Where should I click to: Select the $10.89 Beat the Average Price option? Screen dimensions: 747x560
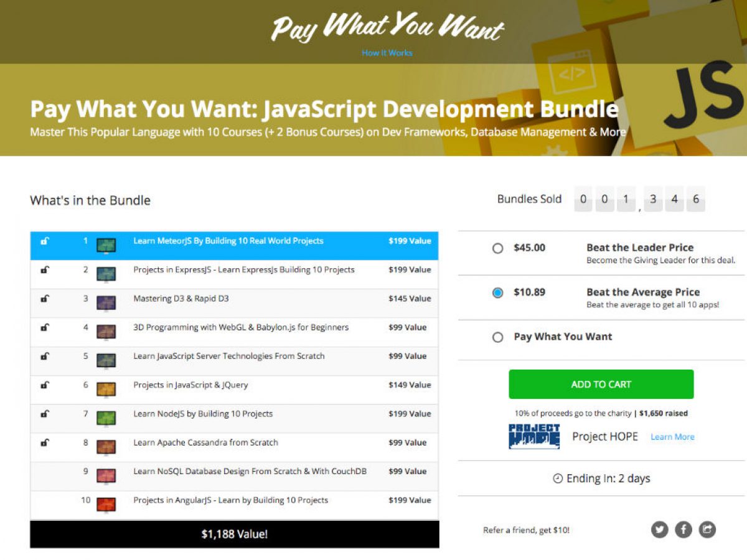tap(497, 292)
